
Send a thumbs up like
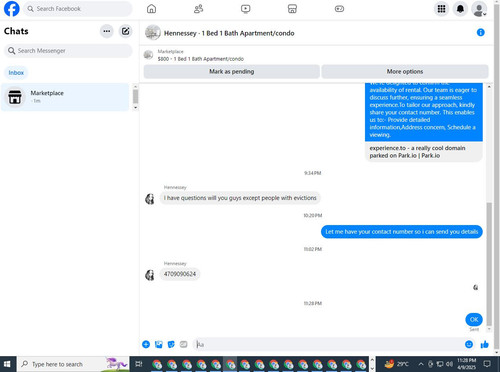tap(485, 344)
